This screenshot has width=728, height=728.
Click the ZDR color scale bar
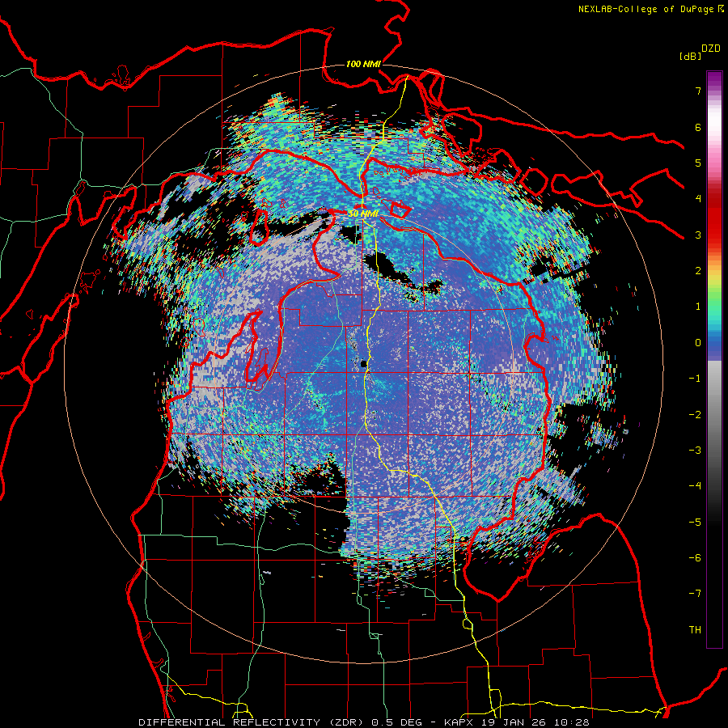tap(714, 360)
